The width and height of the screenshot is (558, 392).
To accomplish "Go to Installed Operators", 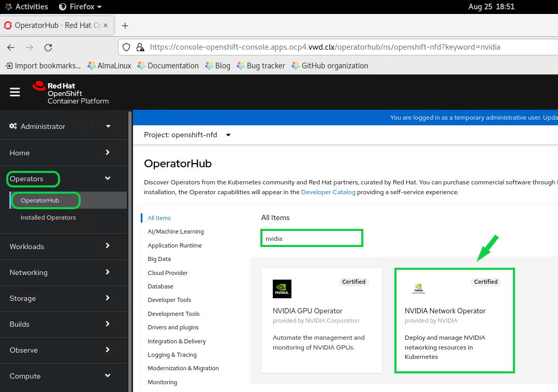I will 48,217.
